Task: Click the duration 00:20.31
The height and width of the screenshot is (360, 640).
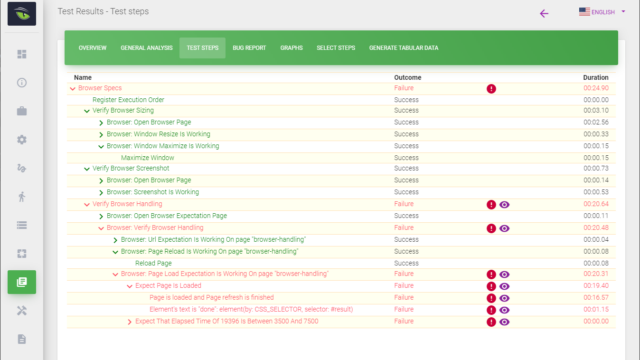Action: pos(596,274)
